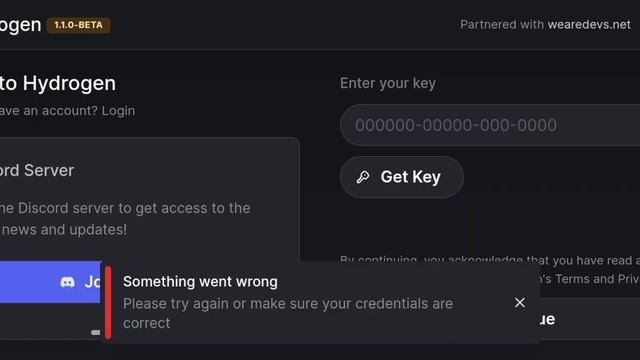Focus the key input field

490,125
